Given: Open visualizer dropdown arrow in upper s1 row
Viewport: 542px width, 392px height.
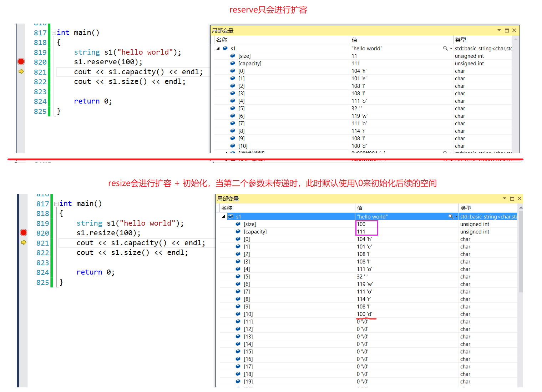Looking at the screenshot, I should coord(451,49).
